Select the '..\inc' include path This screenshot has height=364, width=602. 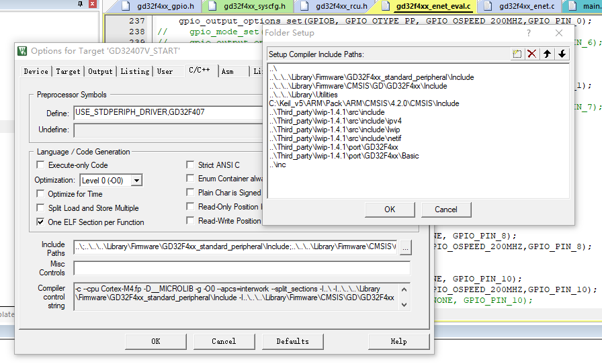pos(277,165)
